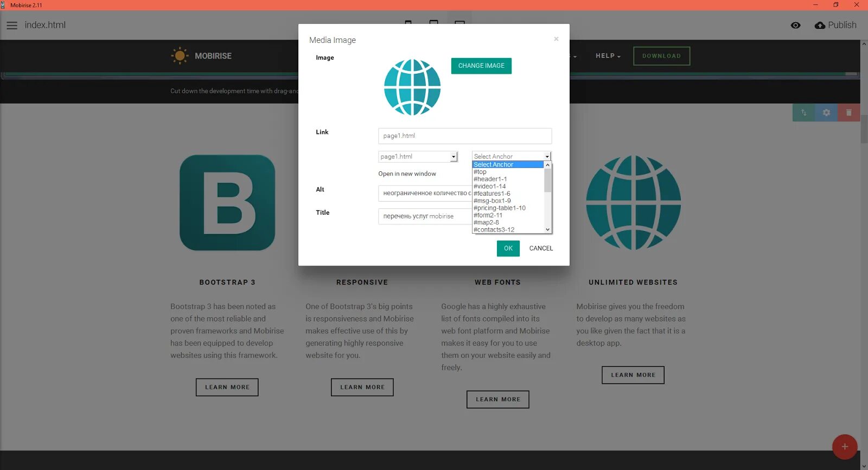The width and height of the screenshot is (868, 470).
Task: Click the Mobirise sun logo icon
Action: 180,56
